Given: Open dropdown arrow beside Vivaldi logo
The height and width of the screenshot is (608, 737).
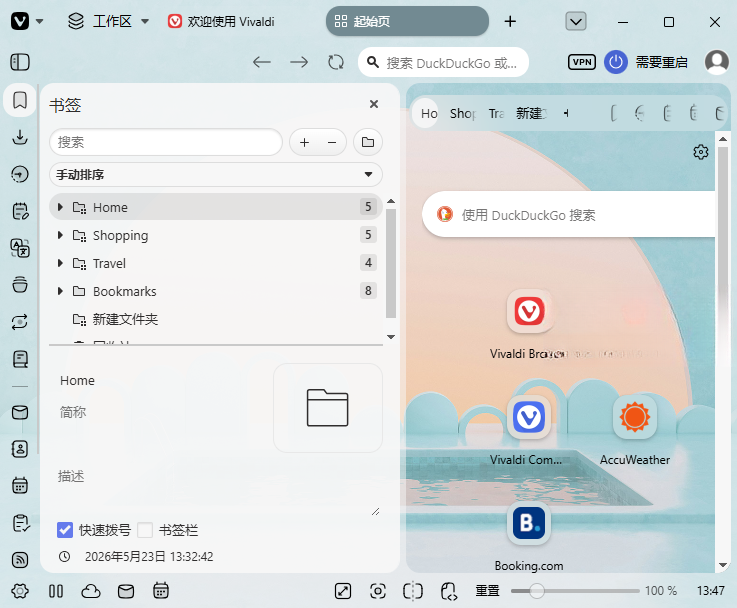Looking at the screenshot, I should [x=39, y=21].
